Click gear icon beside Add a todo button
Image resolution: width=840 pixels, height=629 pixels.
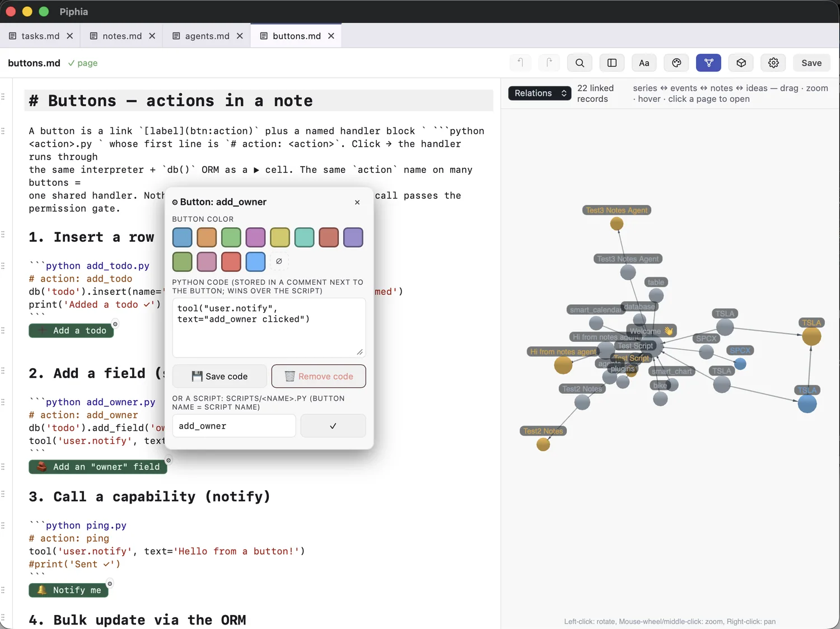115,324
